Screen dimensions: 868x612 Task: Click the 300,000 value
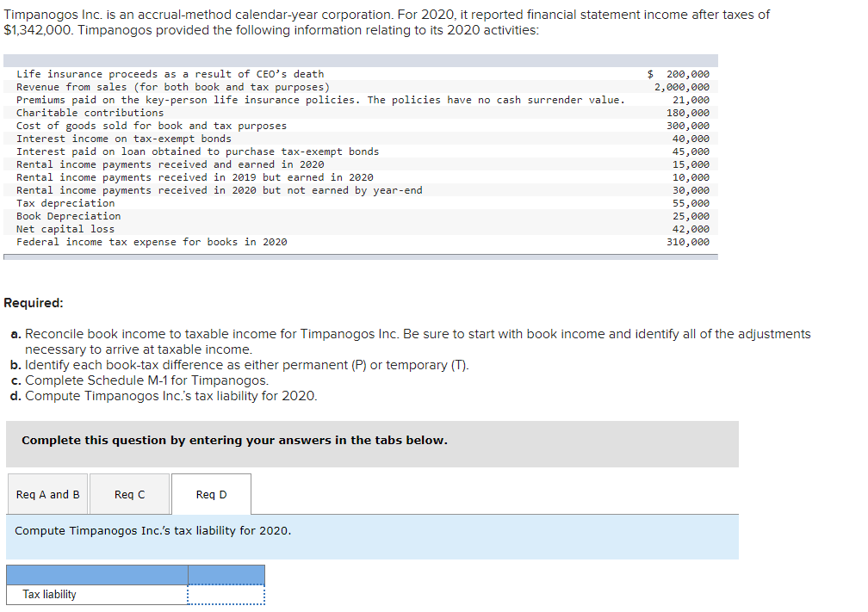(688, 126)
